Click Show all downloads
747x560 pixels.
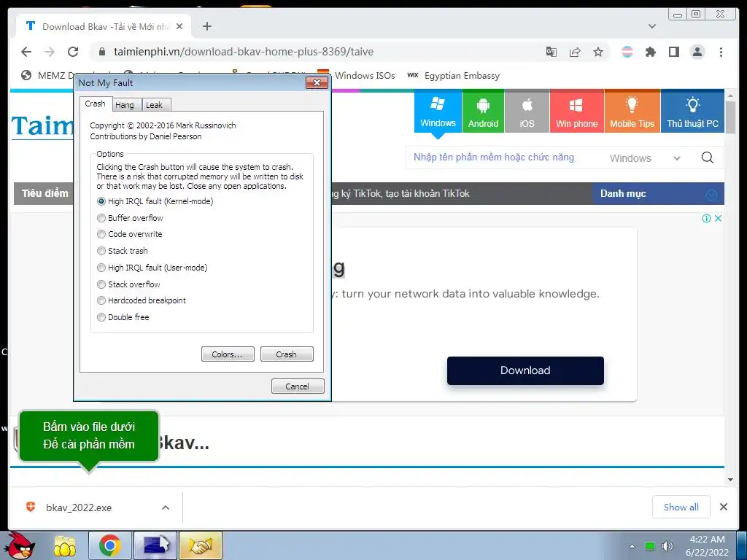pos(681,507)
